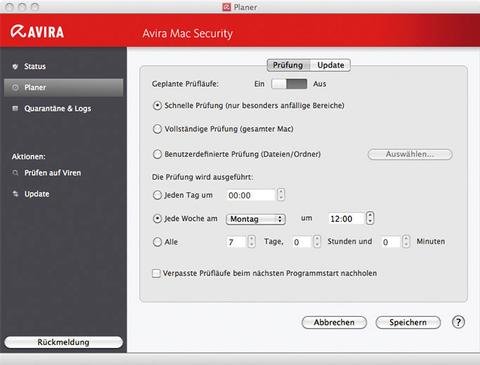Switch to the Update tab

(x=330, y=65)
